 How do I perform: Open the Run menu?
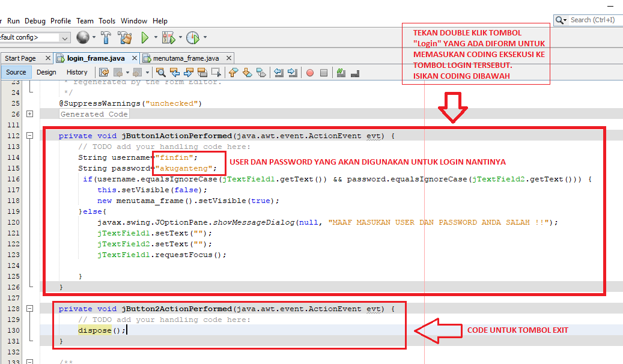13,21
